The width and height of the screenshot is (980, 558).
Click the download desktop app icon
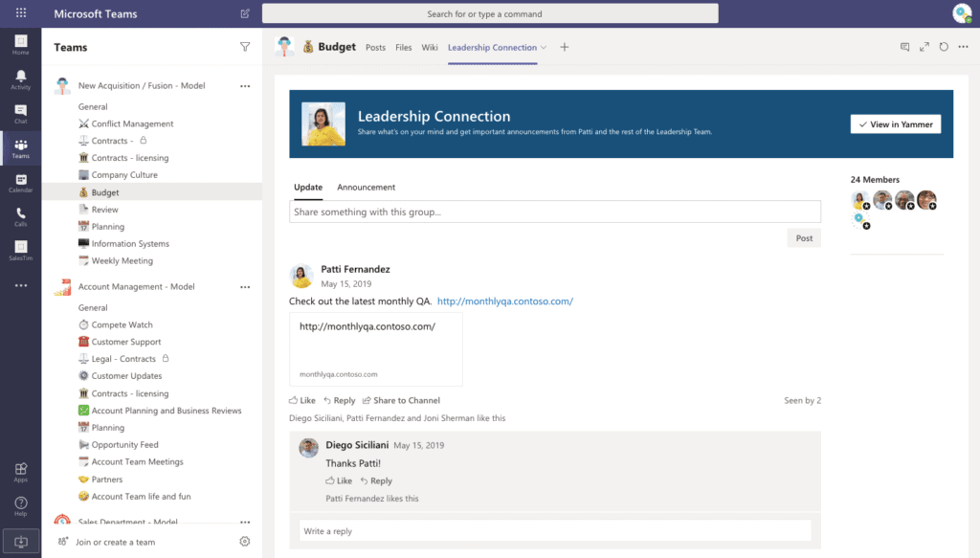(21, 542)
